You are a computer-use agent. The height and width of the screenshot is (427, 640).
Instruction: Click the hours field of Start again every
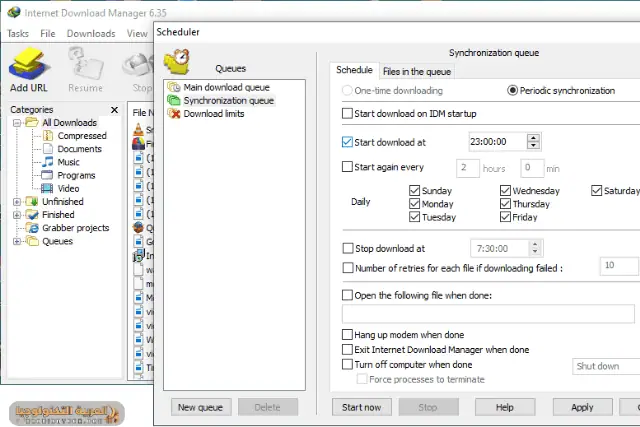point(468,168)
